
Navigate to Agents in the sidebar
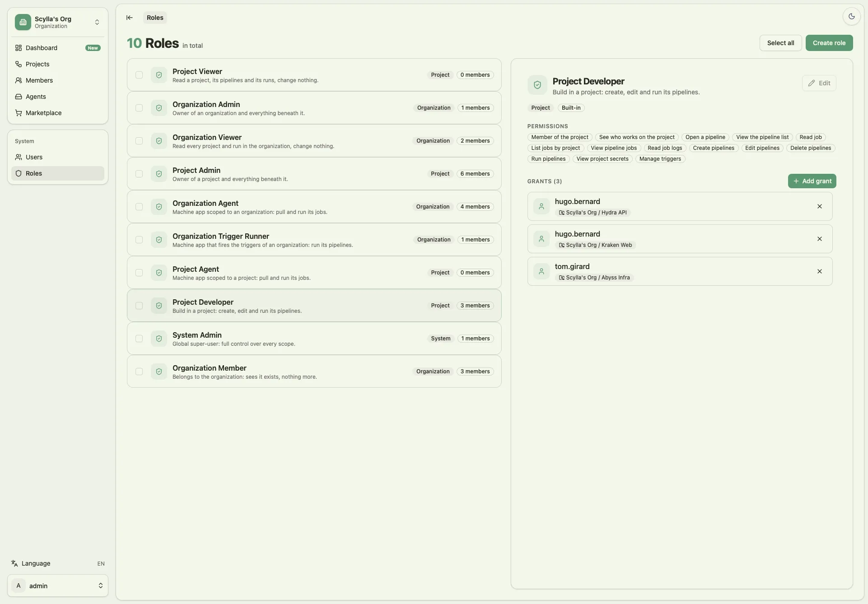click(58, 97)
